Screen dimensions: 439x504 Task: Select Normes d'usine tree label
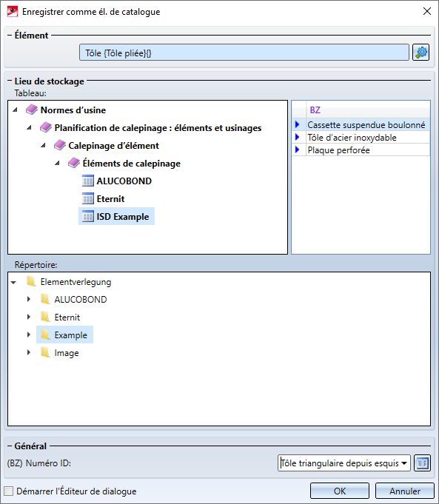click(73, 110)
